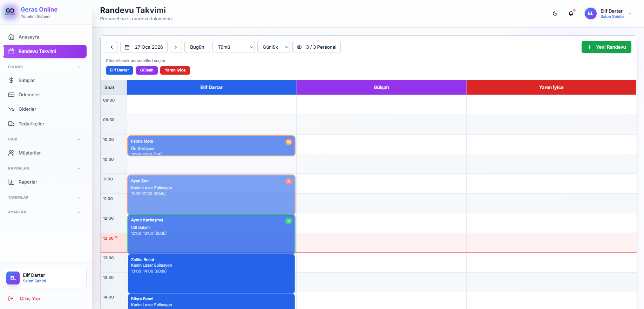Open the Günlük view dropdown
Viewport: 644px width, 309px height.
[x=273, y=47]
